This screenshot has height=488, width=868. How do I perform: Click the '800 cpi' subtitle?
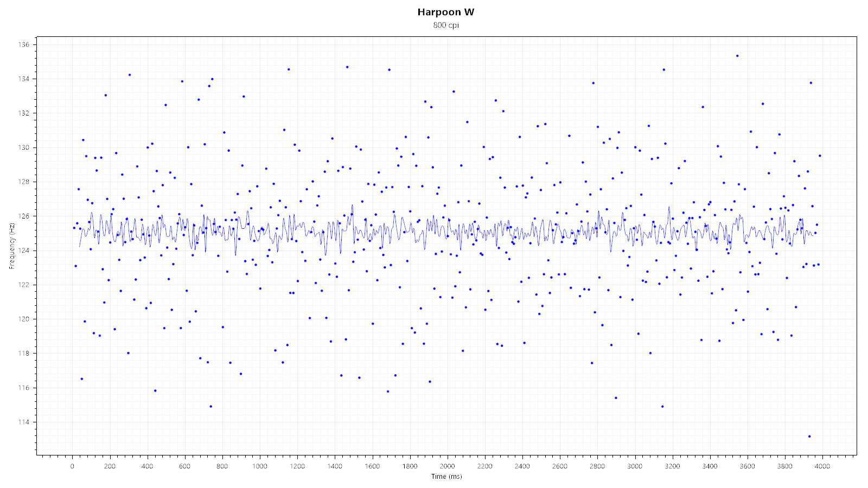[446, 25]
